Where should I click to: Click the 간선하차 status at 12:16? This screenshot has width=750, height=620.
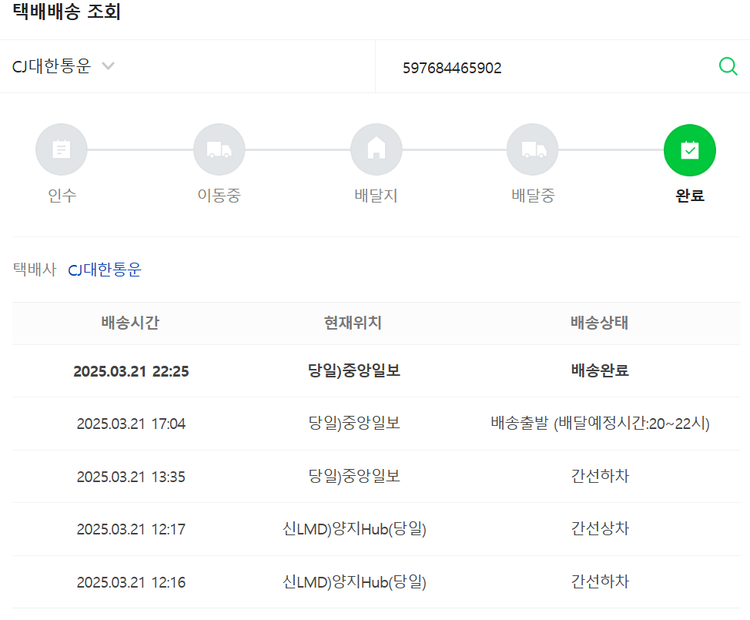(599, 582)
